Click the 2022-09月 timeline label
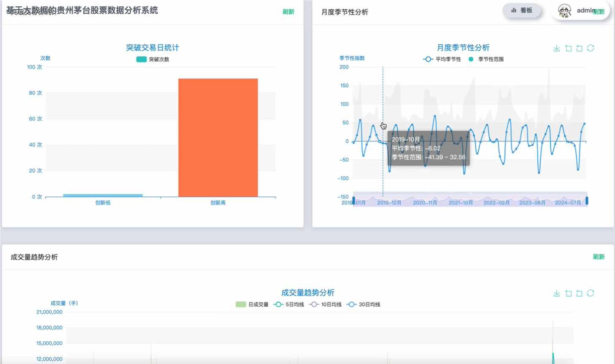The image size is (615, 364). pyautogui.click(x=497, y=203)
